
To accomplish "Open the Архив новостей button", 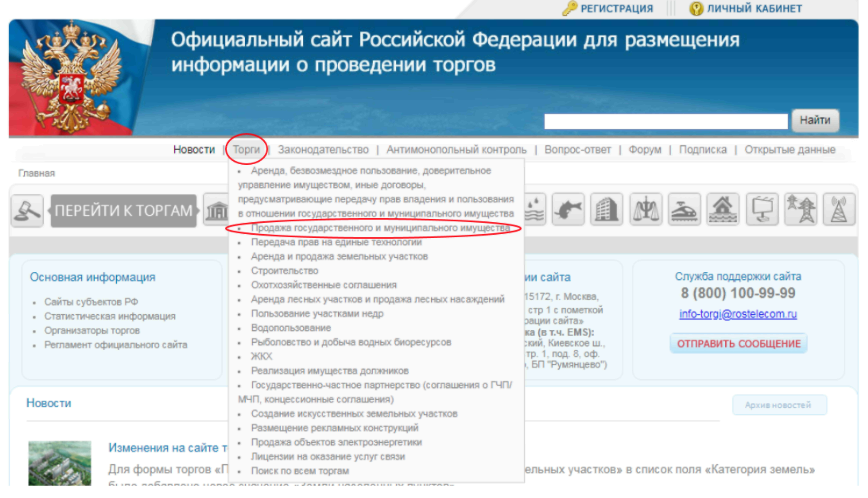I will pos(779,405).
